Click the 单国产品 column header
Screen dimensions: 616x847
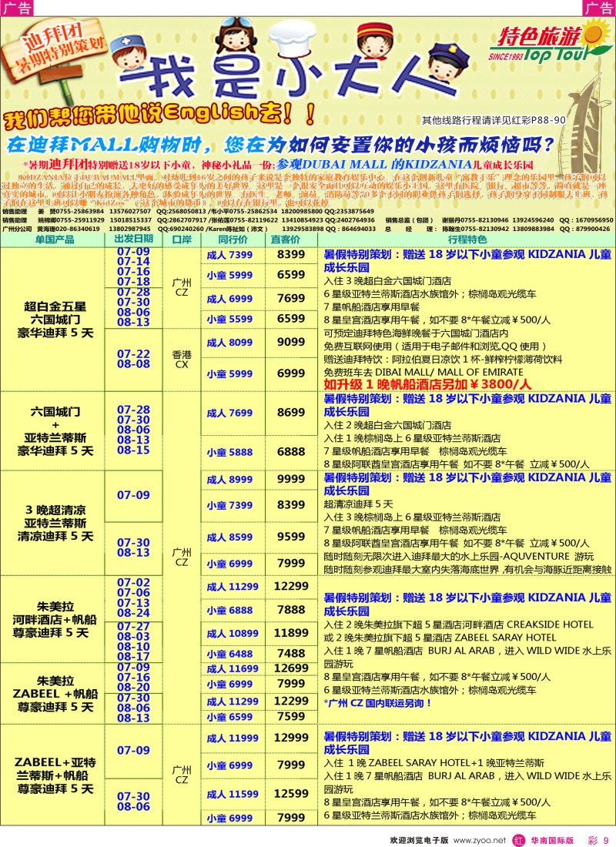pyautogui.click(x=54, y=239)
